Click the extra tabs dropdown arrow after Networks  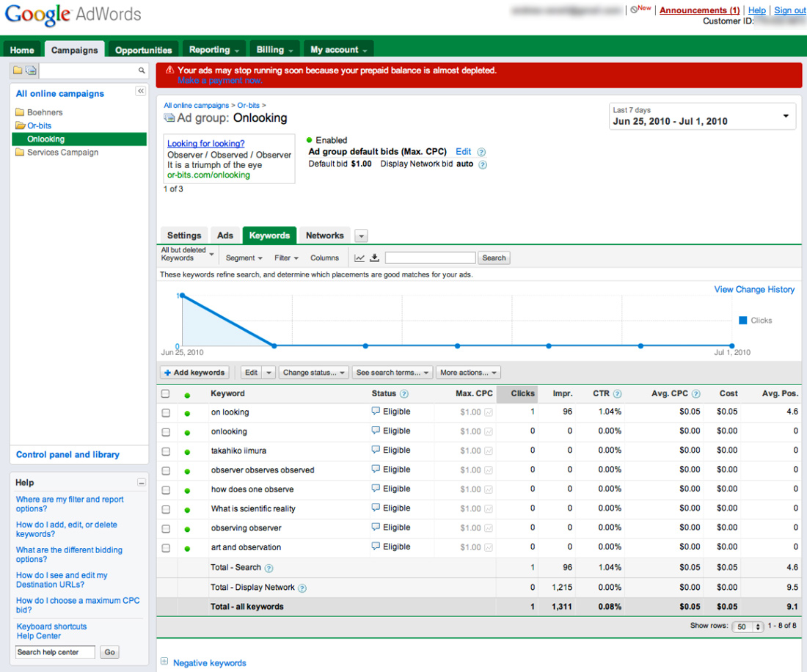pos(361,236)
